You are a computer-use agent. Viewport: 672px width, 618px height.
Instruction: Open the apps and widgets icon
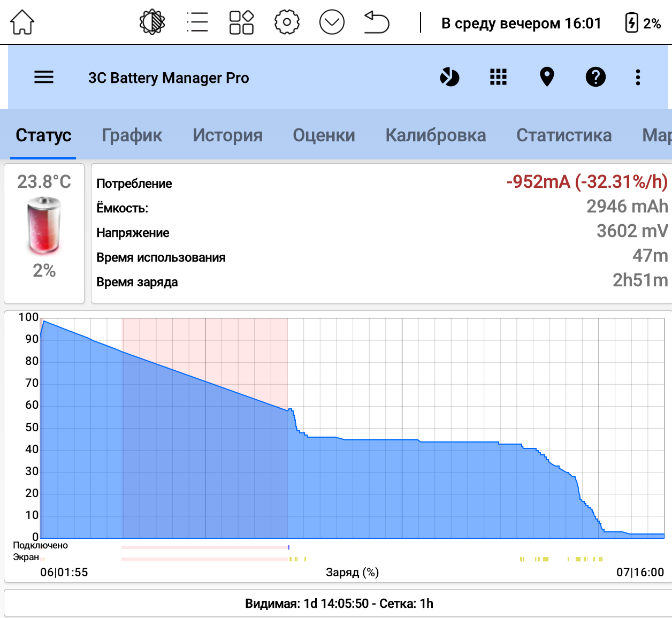pos(241,22)
